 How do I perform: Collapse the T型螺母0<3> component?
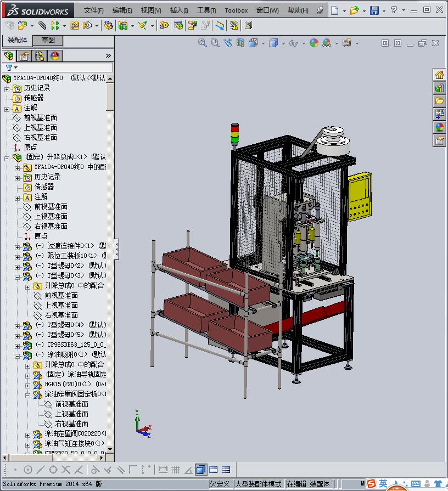coord(17,277)
